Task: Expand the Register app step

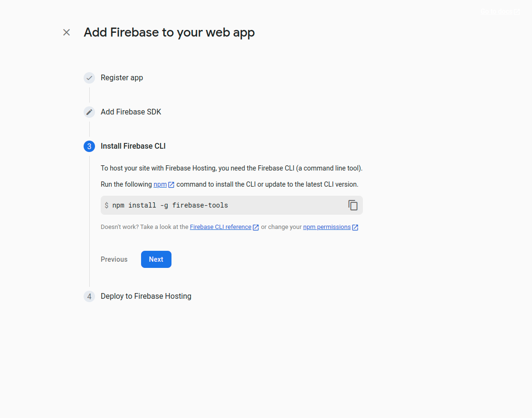Action: click(x=122, y=78)
